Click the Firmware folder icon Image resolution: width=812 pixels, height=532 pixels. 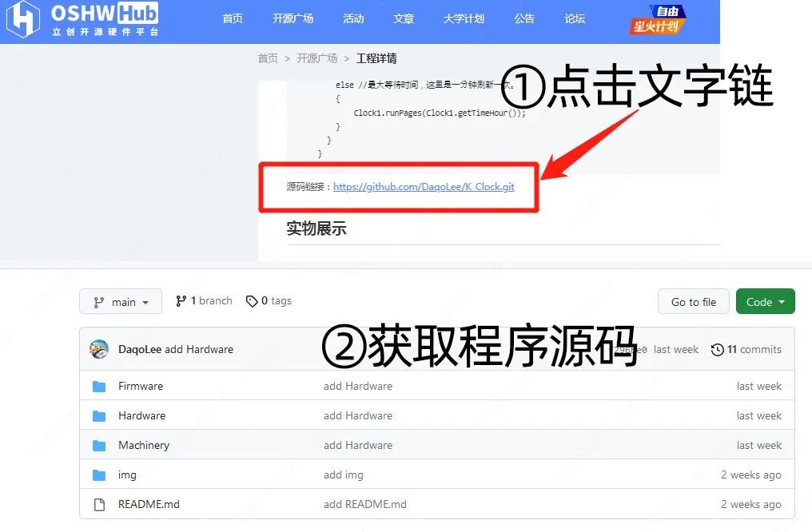coord(99,387)
